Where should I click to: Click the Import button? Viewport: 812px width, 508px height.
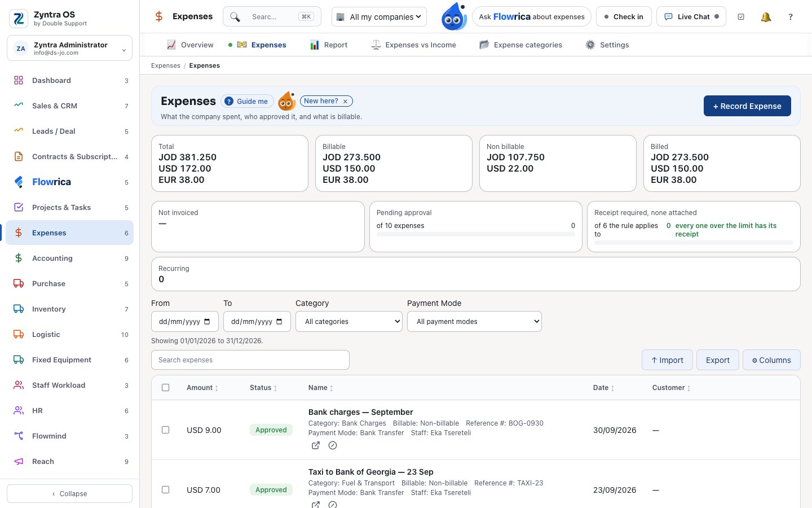click(667, 360)
